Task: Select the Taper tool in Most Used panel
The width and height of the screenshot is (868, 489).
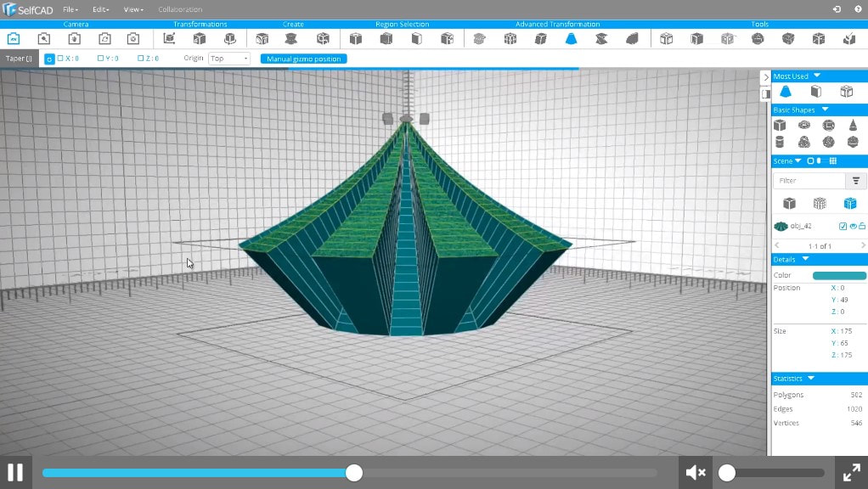Action: coord(785,91)
